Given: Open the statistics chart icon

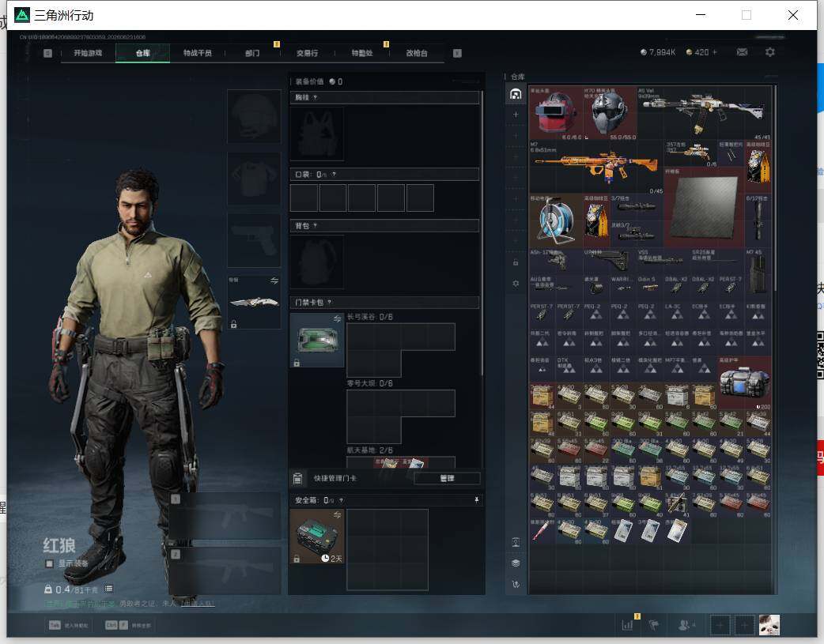Looking at the screenshot, I should coord(627,625).
